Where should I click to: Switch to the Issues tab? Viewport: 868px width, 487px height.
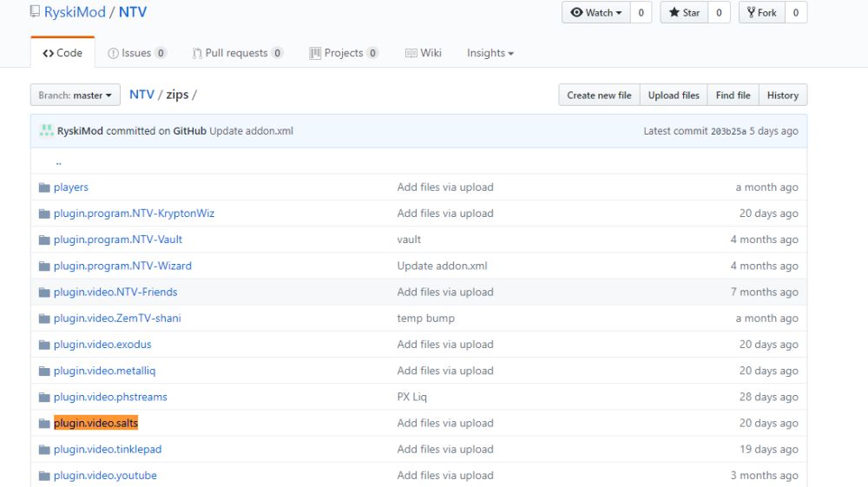[136, 53]
